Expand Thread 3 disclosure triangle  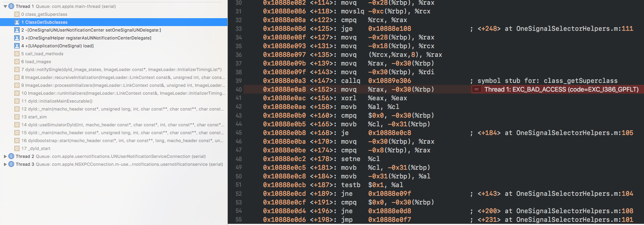[5, 164]
